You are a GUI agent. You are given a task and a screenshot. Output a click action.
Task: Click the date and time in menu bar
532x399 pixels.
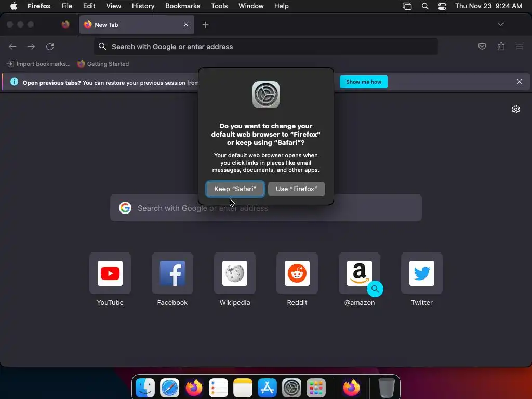488,6
